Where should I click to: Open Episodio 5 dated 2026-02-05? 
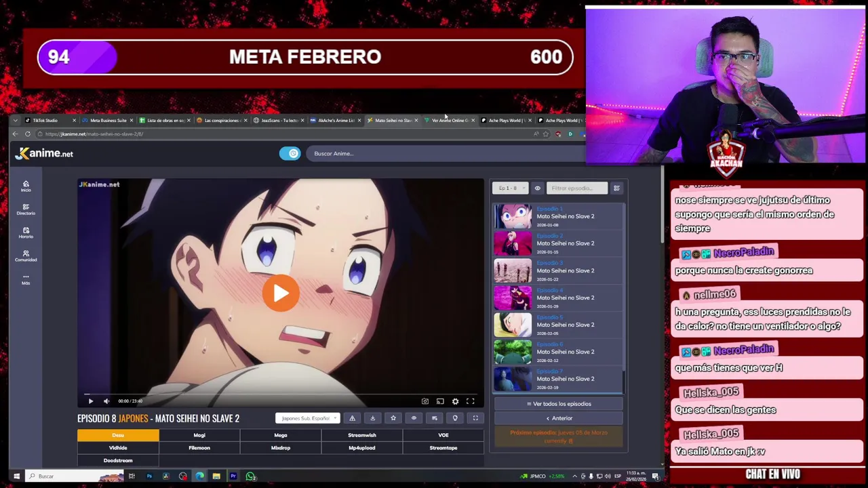557,325
